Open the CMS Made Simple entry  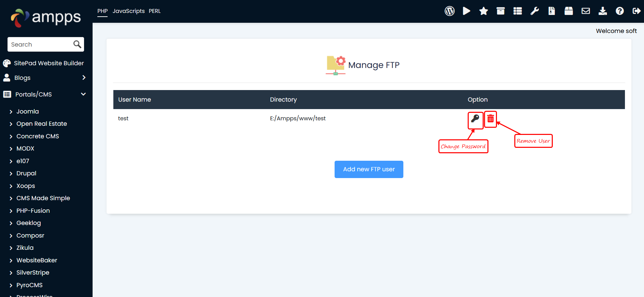pos(43,198)
